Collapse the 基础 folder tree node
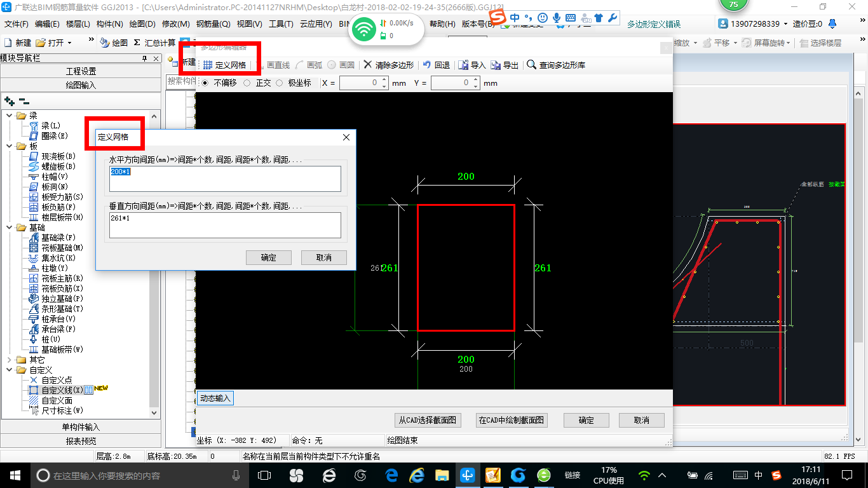Viewport: 868px width, 488px height. click(x=10, y=227)
